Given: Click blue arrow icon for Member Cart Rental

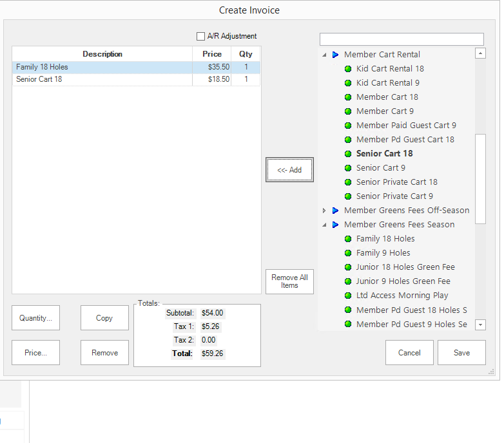Looking at the screenshot, I should pos(335,55).
